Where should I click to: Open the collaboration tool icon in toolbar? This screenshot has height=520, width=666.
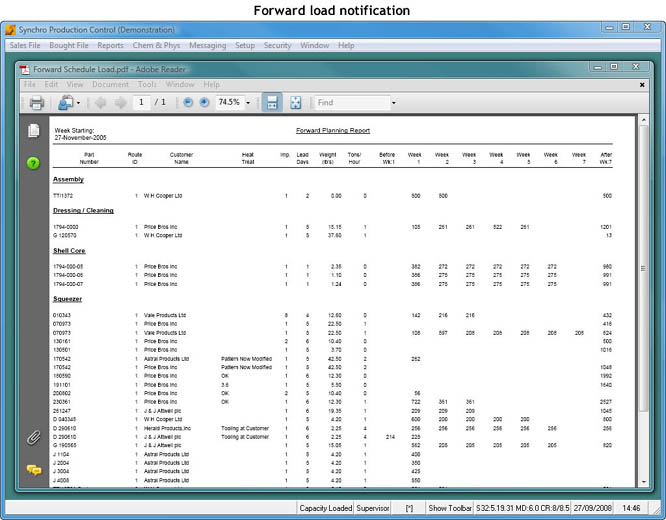tap(66, 102)
